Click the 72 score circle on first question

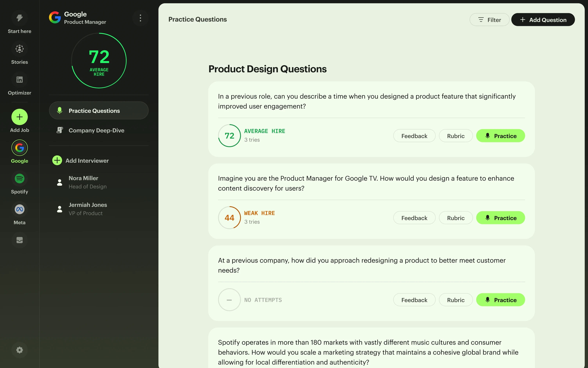coord(229,136)
